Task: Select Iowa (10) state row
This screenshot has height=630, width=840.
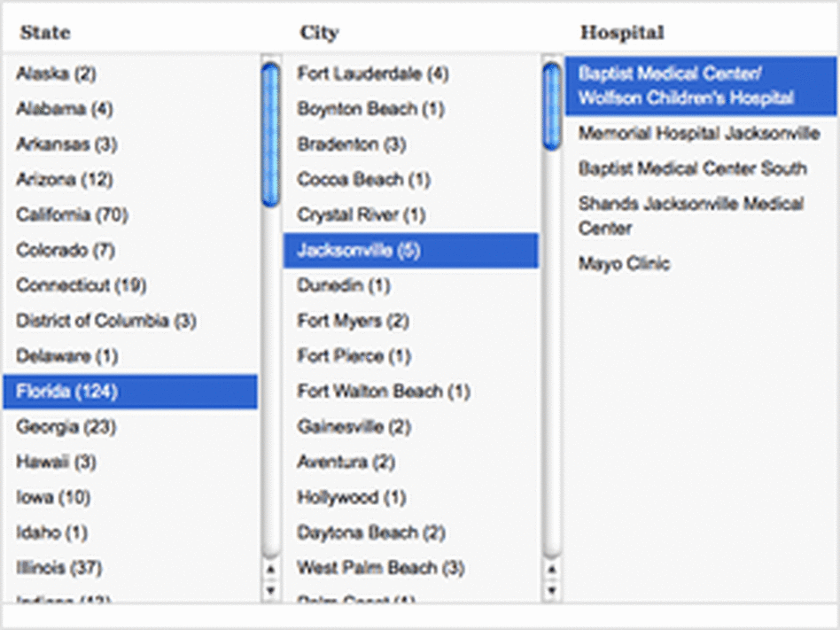Action: [x=130, y=498]
